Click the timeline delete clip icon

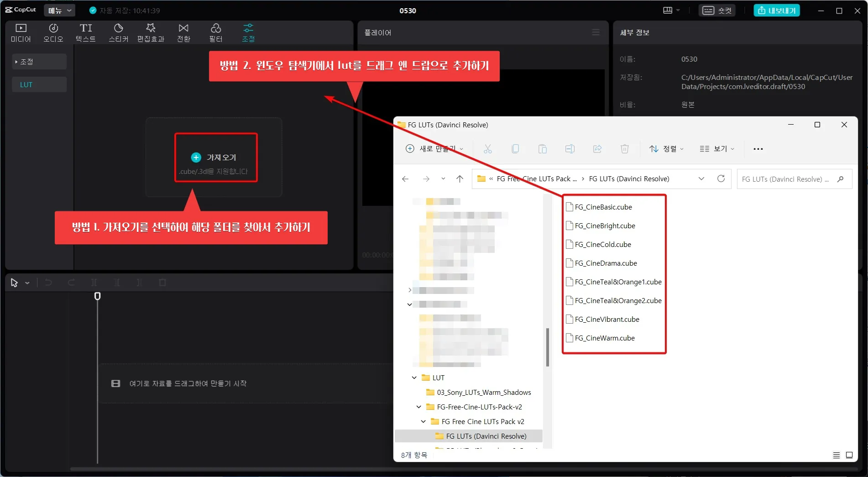(162, 283)
